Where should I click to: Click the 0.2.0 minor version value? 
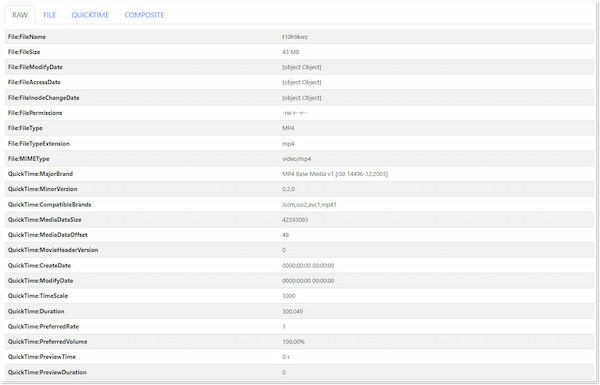(x=289, y=189)
